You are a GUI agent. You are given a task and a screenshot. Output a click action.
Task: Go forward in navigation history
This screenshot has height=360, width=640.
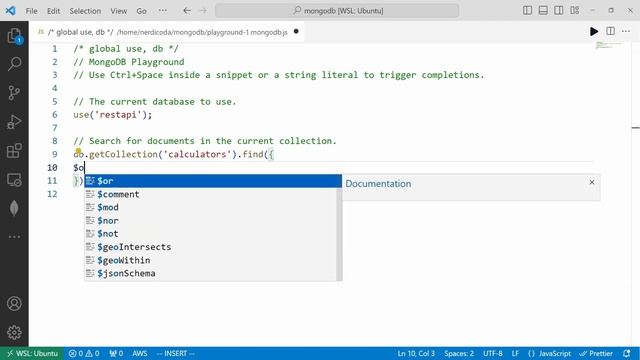(203, 11)
